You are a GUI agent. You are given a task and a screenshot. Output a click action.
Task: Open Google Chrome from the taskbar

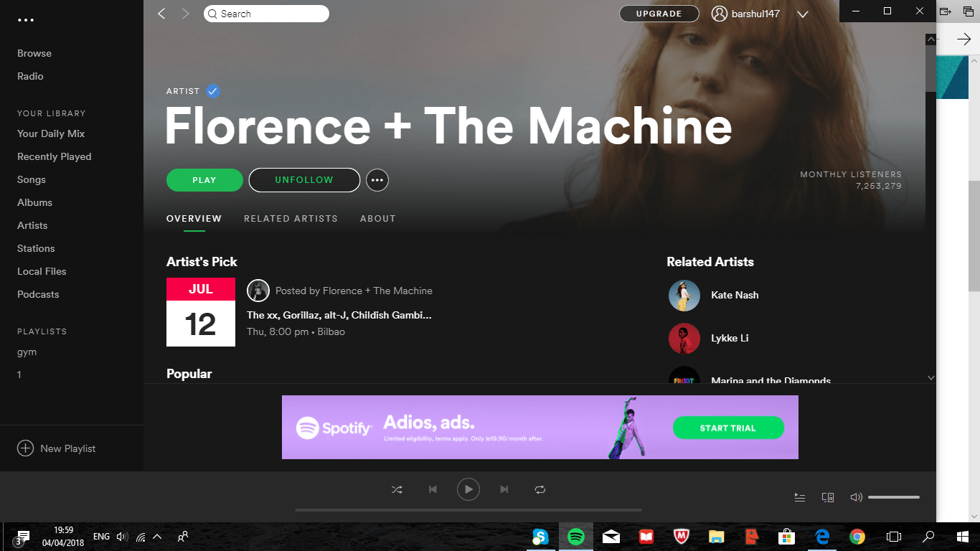857,537
